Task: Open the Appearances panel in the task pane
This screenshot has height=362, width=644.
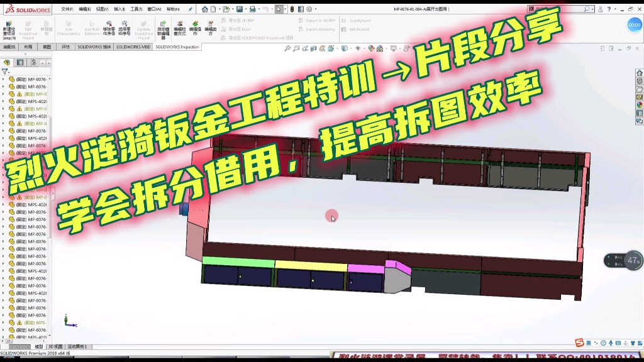Action: click(x=639, y=106)
